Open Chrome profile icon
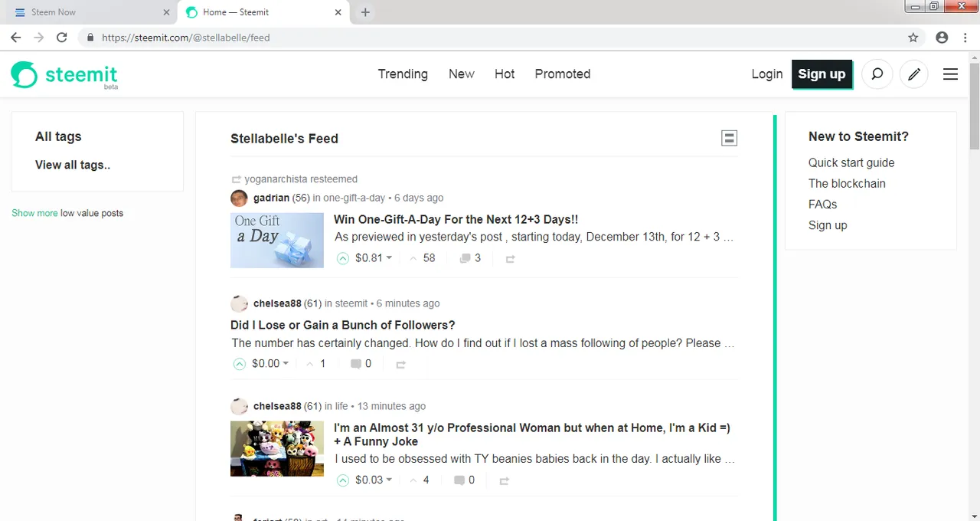The height and width of the screenshot is (521, 980). (942, 37)
